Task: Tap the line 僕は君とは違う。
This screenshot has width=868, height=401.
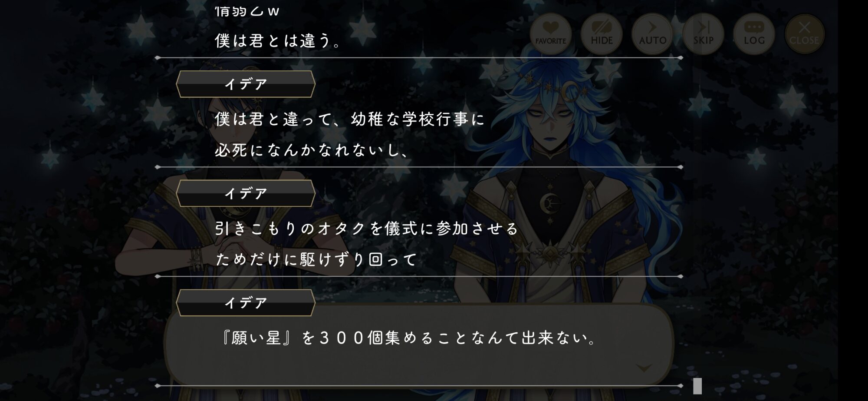Action: 278,41
